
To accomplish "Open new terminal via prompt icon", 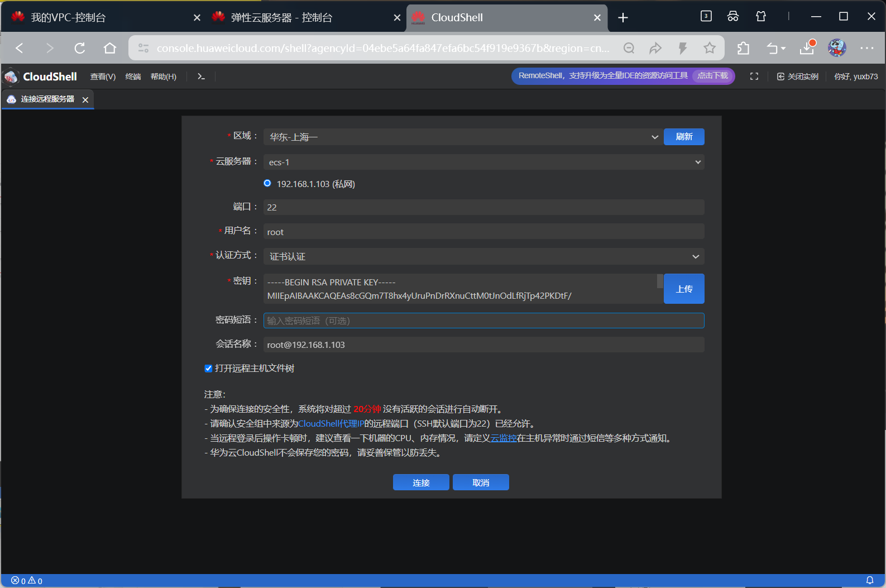I will [201, 77].
